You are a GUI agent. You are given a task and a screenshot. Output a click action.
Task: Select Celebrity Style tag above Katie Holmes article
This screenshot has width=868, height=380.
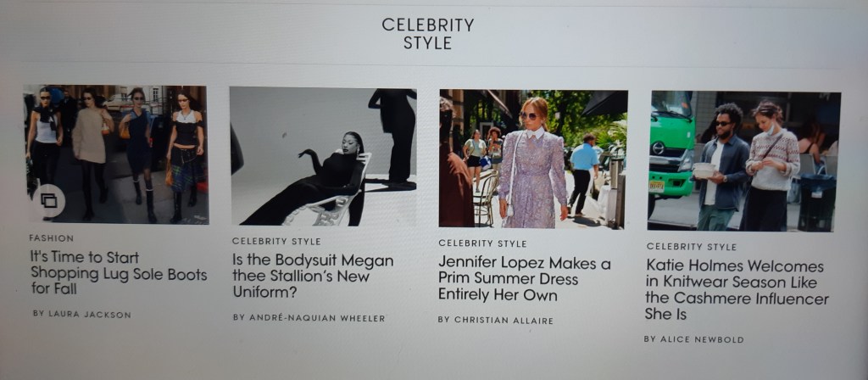tap(692, 247)
